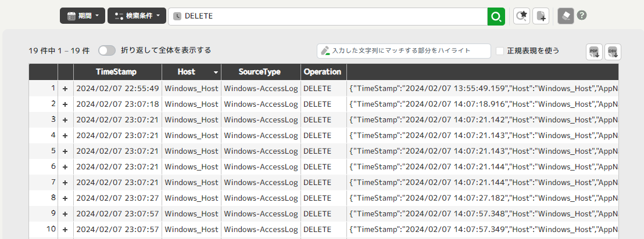Expand row 2 plus sign

(x=65, y=104)
